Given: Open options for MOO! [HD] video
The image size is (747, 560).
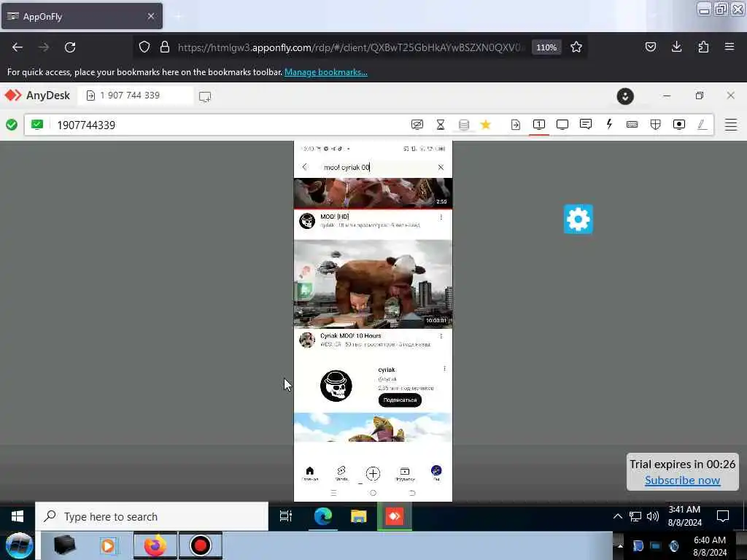Looking at the screenshot, I should click(441, 217).
